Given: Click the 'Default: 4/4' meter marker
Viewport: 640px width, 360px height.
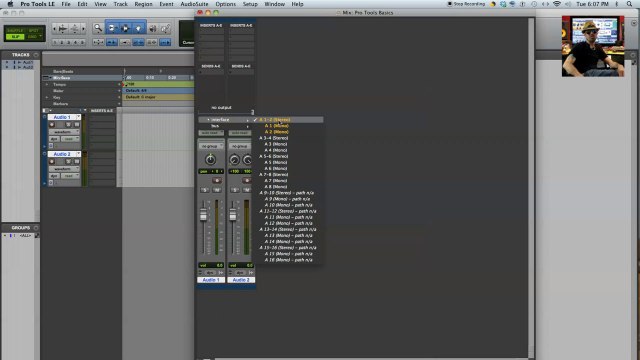Looking at the screenshot, I should pos(136,91).
